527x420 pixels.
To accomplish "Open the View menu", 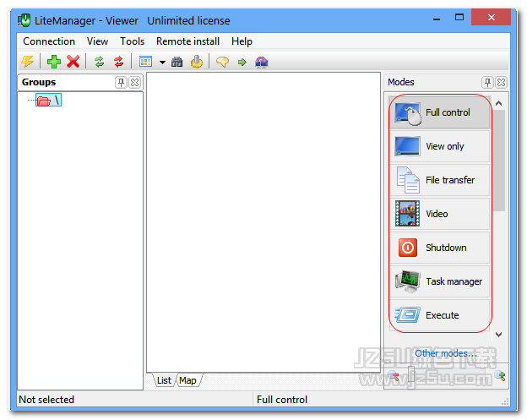I will (97, 41).
